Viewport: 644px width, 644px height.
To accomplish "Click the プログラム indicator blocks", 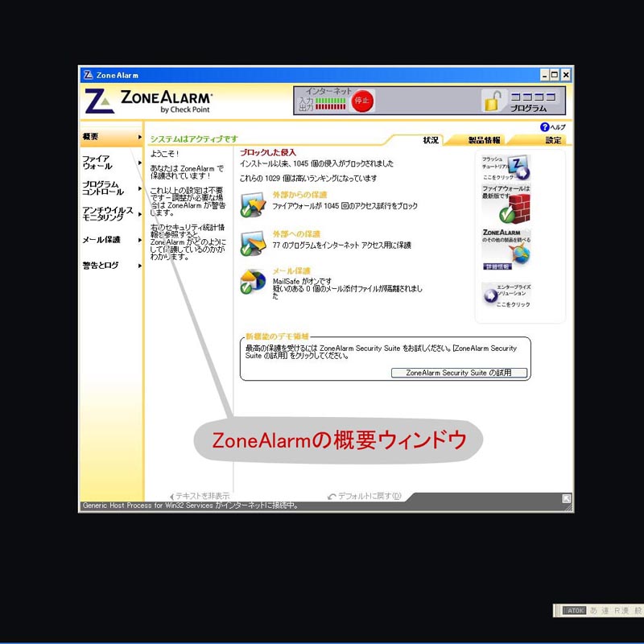I will (533, 97).
